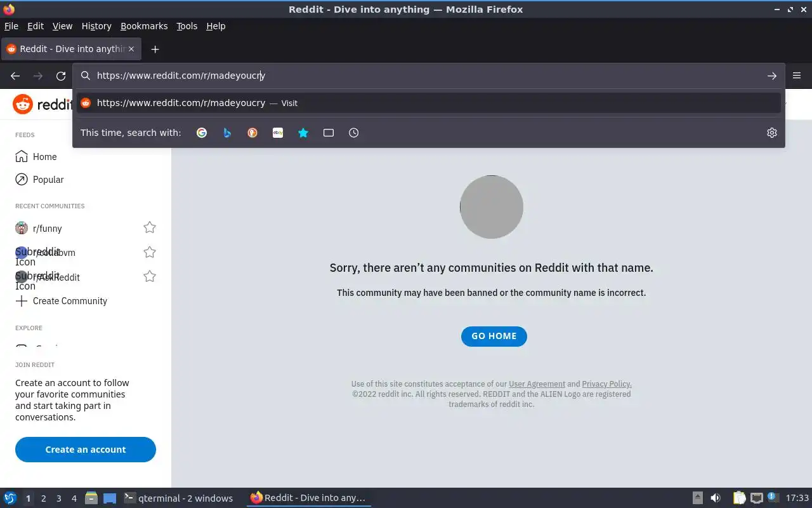
Task: Favorite r/AskReddit with star
Action: click(x=150, y=276)
